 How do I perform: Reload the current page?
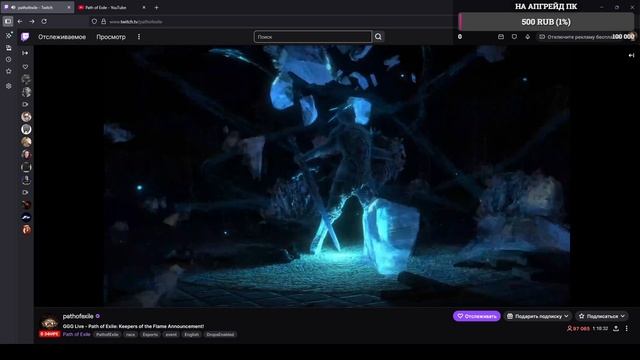(44, 21)
